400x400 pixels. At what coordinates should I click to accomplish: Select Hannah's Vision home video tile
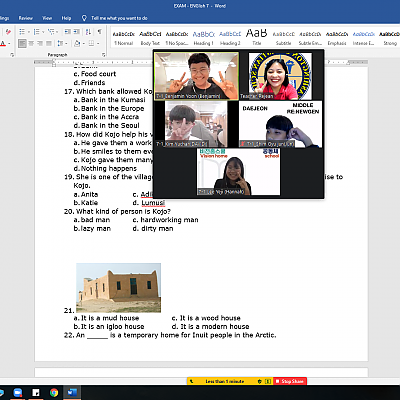pyautogui.click(x=238, y=172)
